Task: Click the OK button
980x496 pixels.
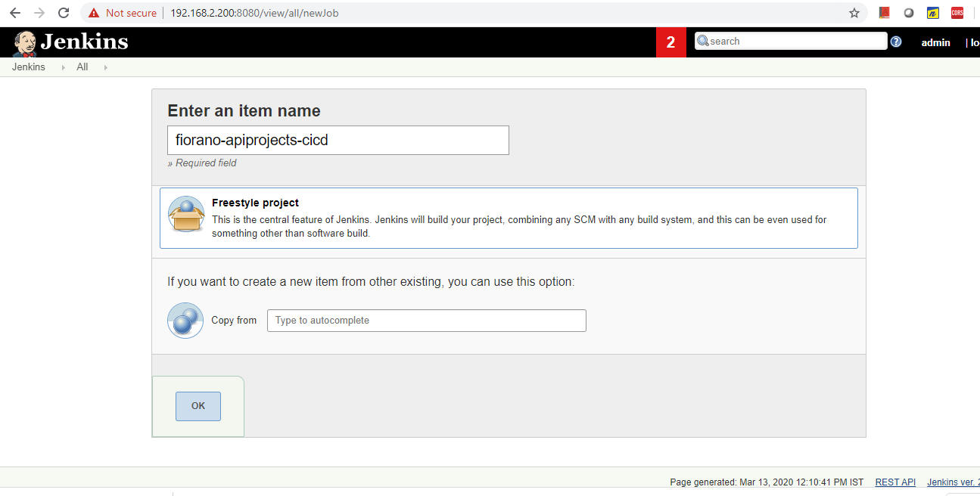Action: [x=198, y=406]
